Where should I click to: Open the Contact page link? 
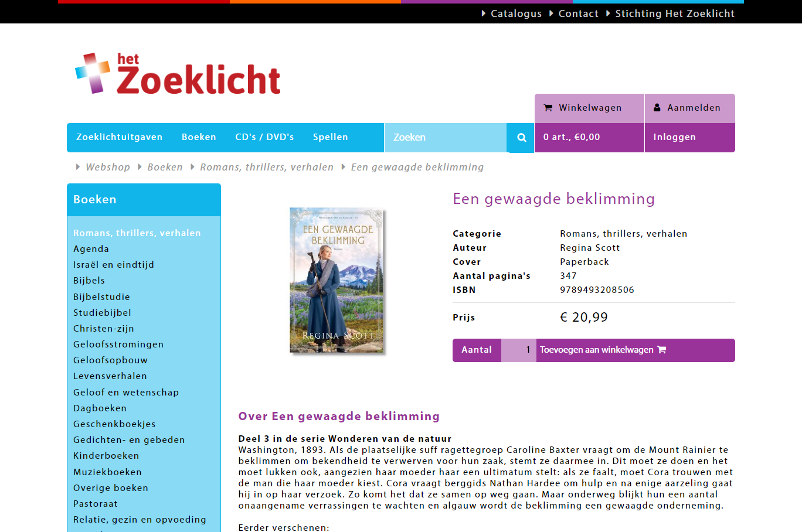pos(578,13)
